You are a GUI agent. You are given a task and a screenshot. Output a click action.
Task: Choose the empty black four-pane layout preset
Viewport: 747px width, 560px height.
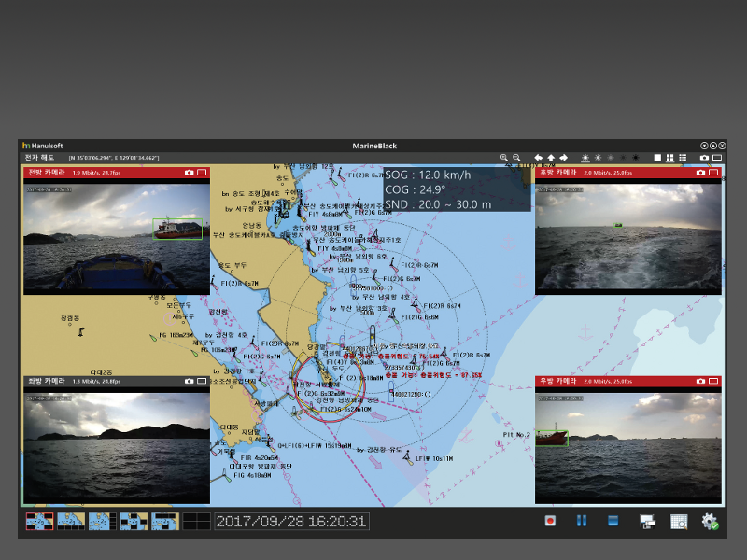196,521
